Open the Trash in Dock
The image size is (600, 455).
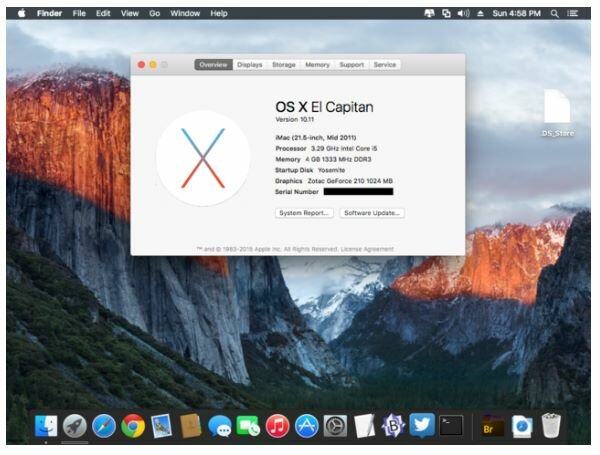(551, 426)
